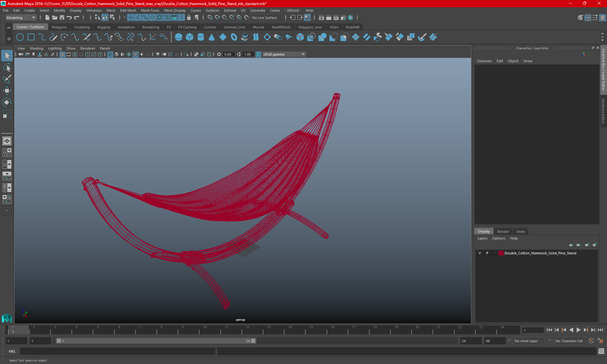Click the Save scene icon

[62, 18]
